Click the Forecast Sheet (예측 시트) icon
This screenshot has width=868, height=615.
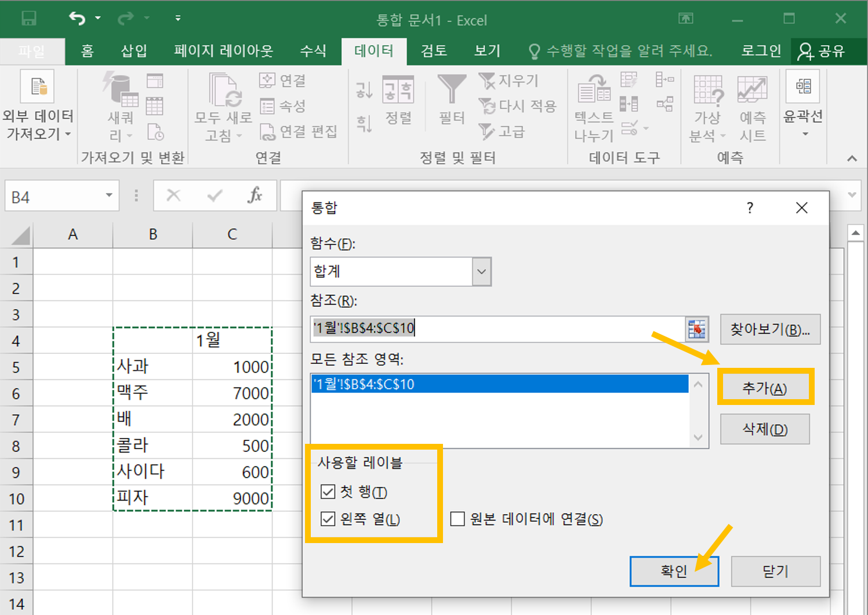click(752, 91)
